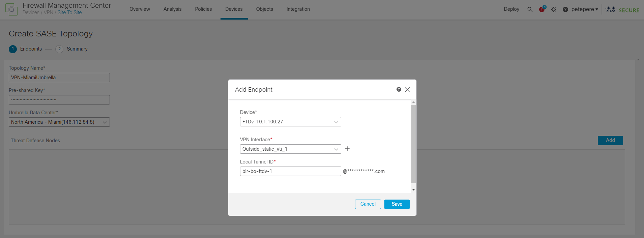Click the plus icon to add VPN interface
The width and height of the screenshot is (644, 238).
click(347, 149)
